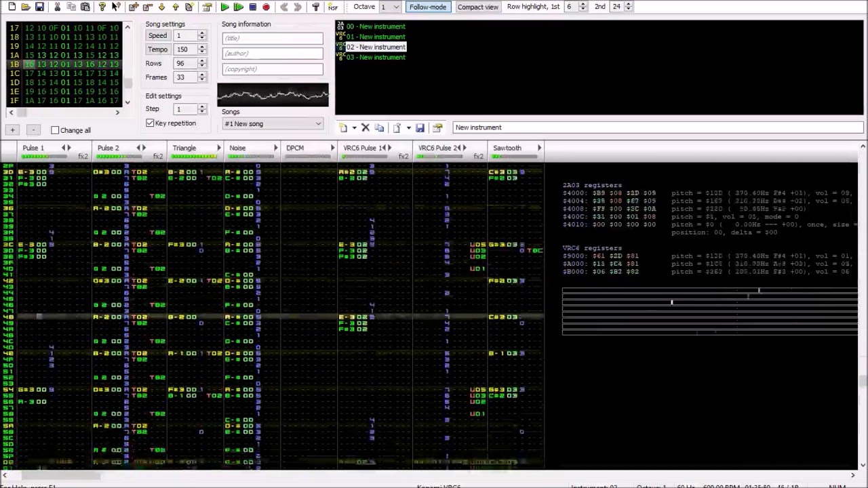868x488 pixels.
Task: Clone the selected instrument
Action: (380, 127)
